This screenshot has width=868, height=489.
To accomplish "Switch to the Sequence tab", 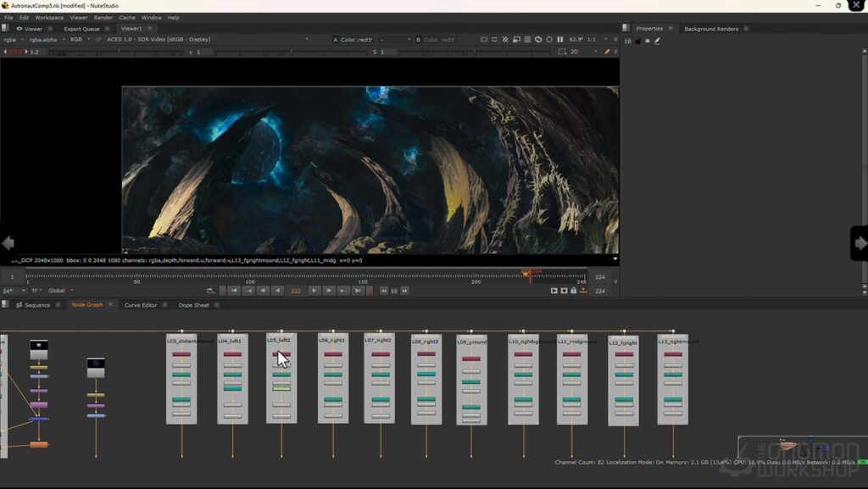I will [x=37, y=305].
